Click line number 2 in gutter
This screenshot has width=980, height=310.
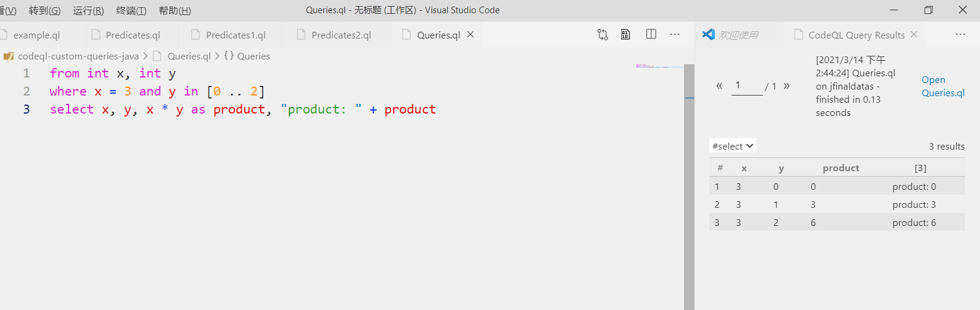[x=26, y=91]
